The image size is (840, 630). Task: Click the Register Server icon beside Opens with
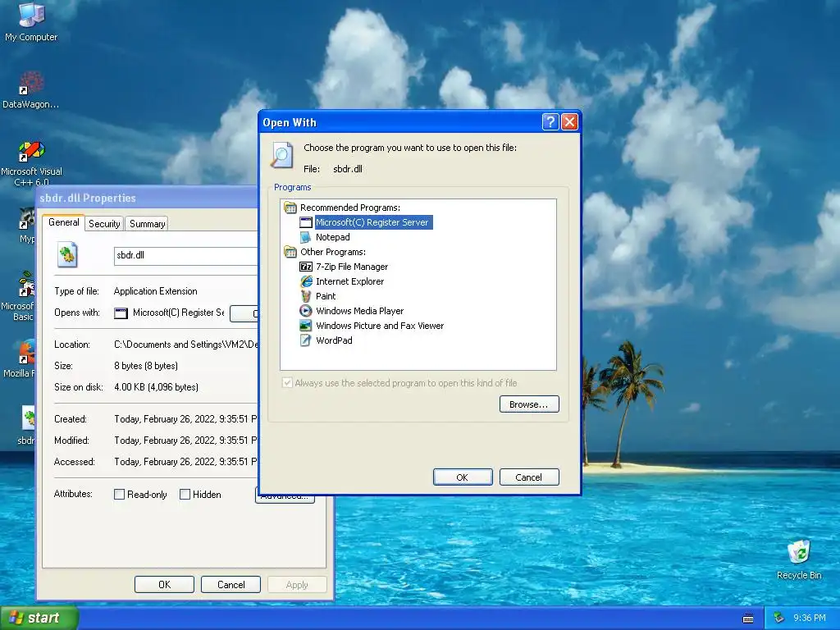click(121, 313)
